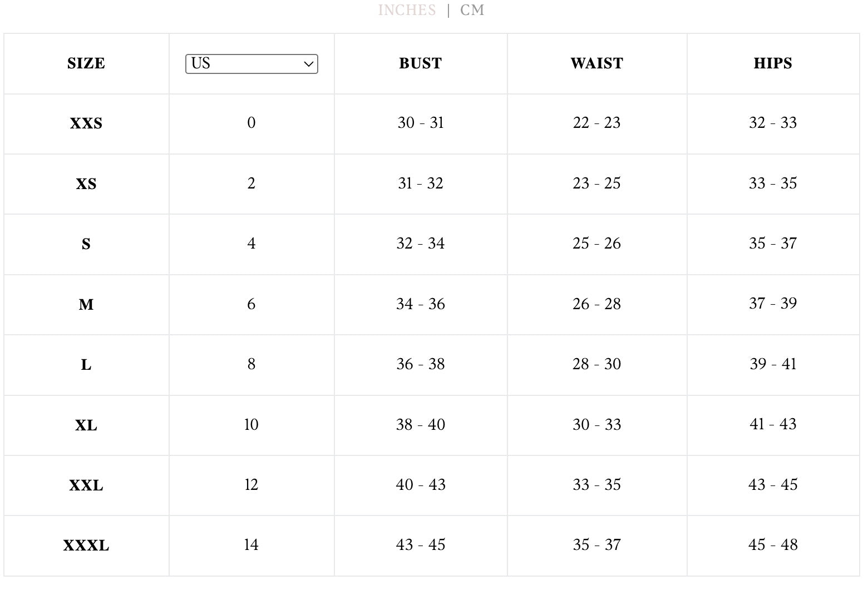
Task: Open the US size region dropdown
Action: click(x=251, y=63)
